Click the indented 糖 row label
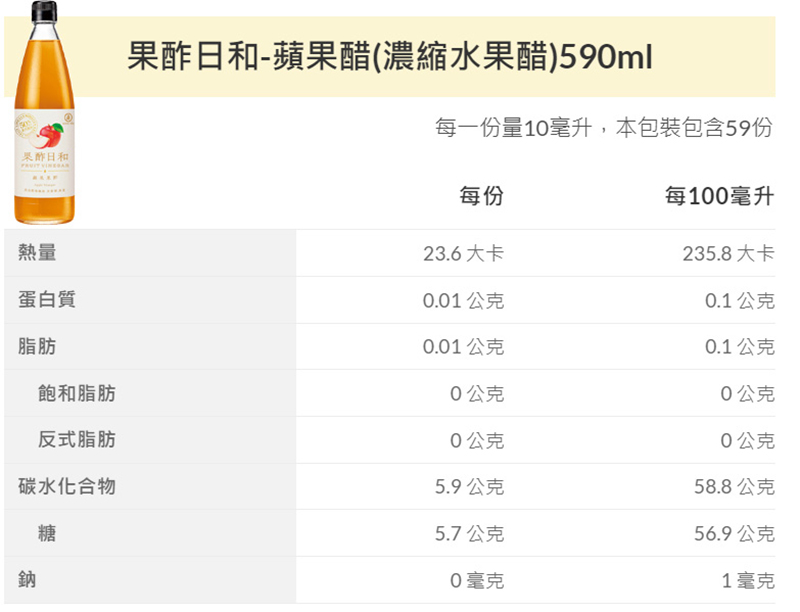This screenshot has width=800, height=612. click(x=47, y=533)
